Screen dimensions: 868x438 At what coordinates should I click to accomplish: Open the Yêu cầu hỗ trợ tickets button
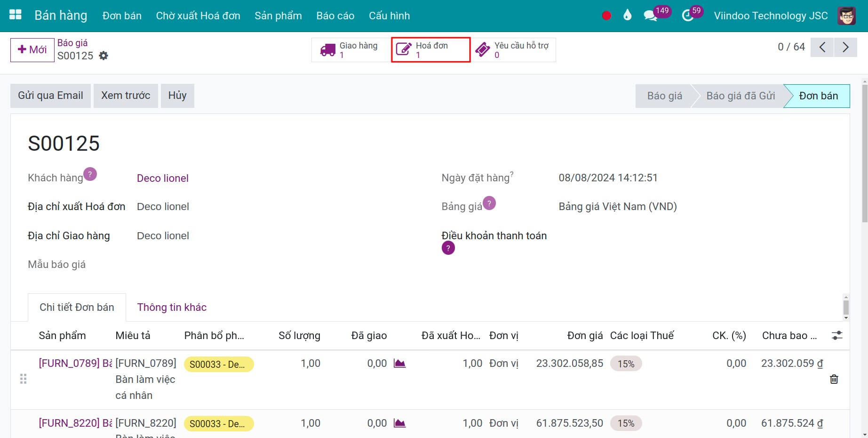pos(513,50)
